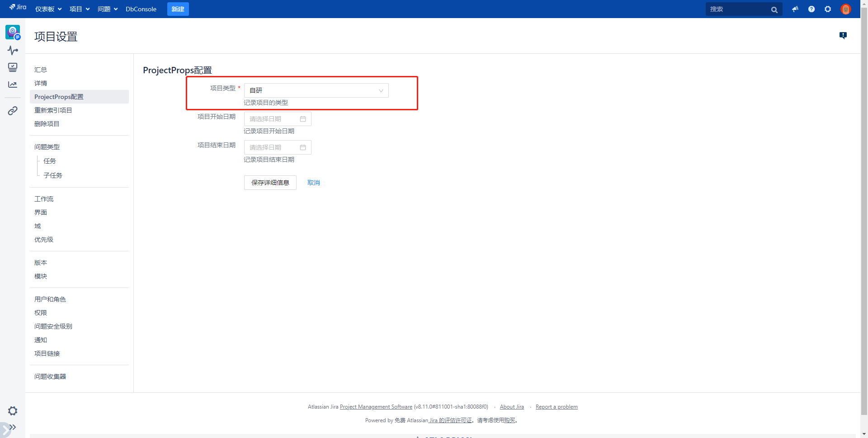The height and width of the screenshot is (438, 868).
Task: Open the project settings gear at bottom left
Action: pyautogui.click(x=13, y=411)
